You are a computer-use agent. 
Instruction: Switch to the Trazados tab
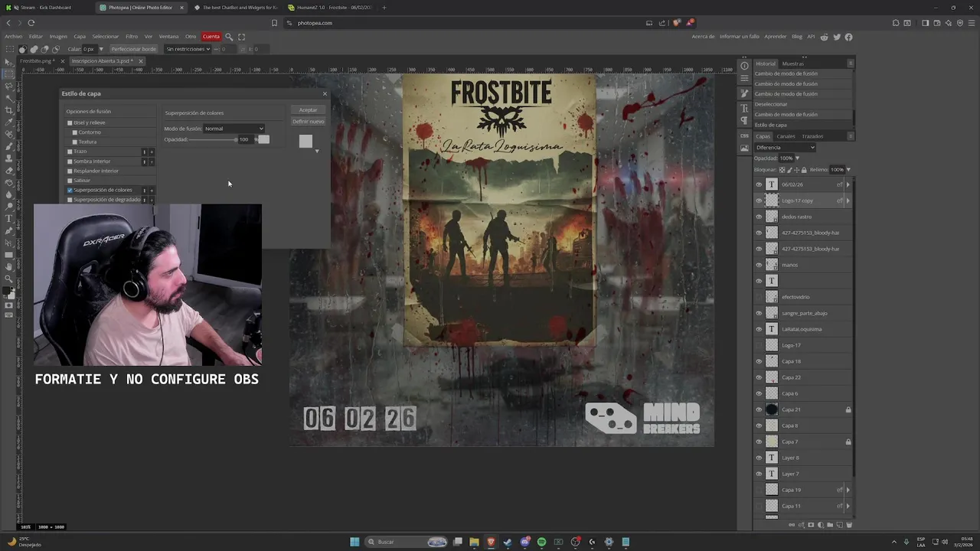point(812,136)
